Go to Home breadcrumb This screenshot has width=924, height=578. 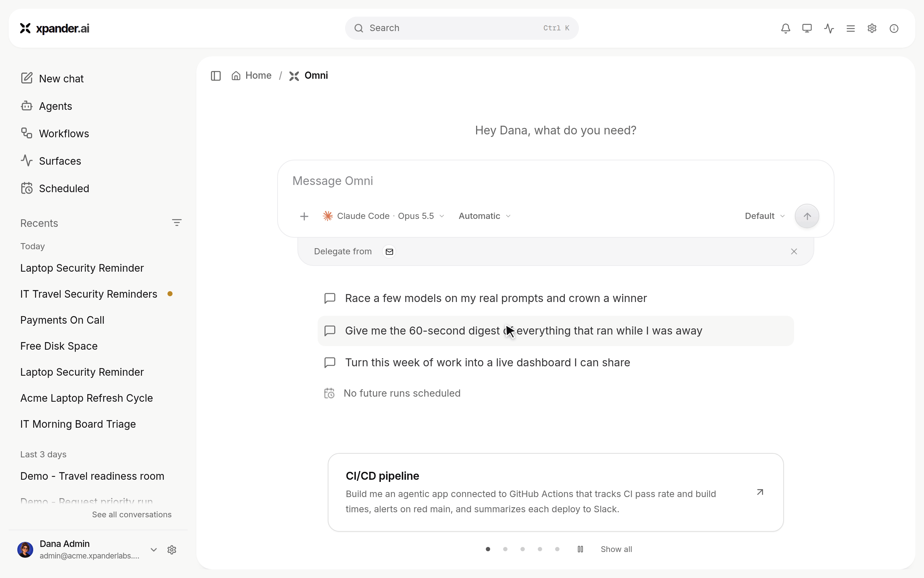[252, 76]
